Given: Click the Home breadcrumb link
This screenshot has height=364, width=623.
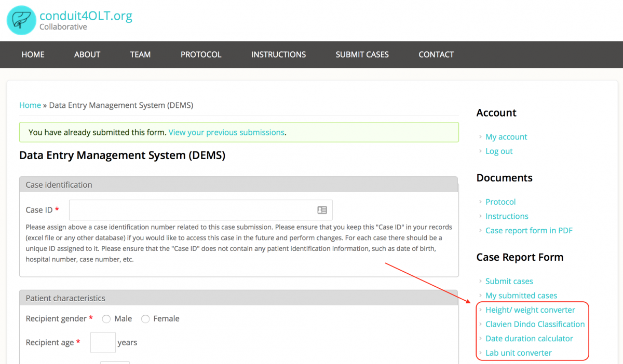Looking at the screenshot, I should pyautogui.click(x=30, y=105).
